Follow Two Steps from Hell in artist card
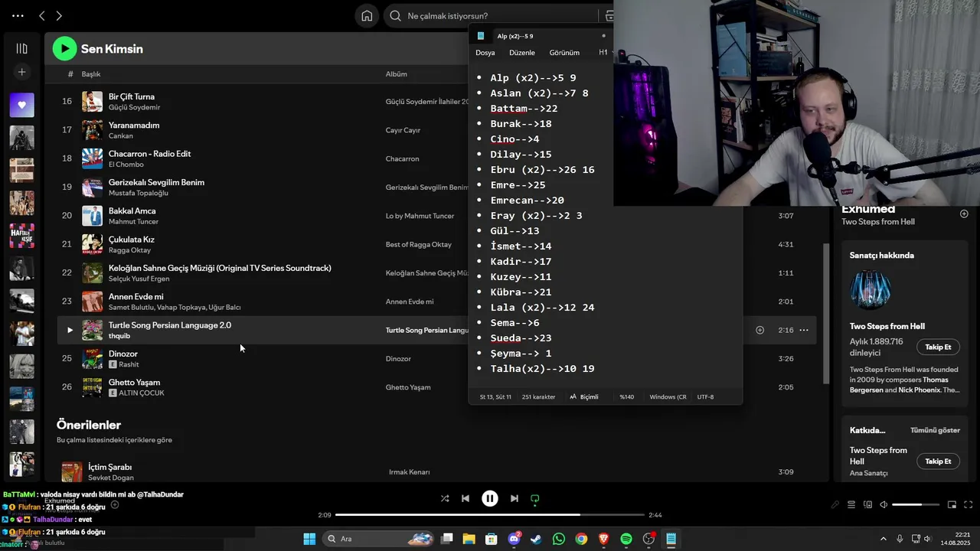 click(938, 347)
